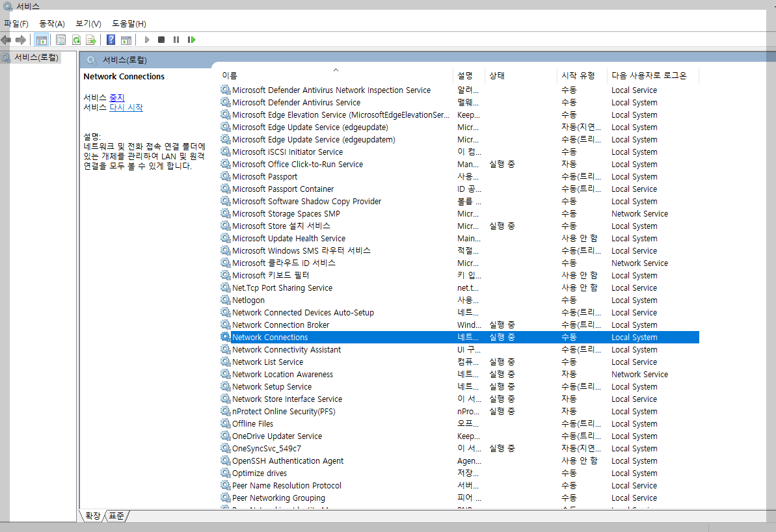Toggle the show/hide action pane icon
Image resolution: width=776 pixels, height=532 pixels.
(126, 40)
